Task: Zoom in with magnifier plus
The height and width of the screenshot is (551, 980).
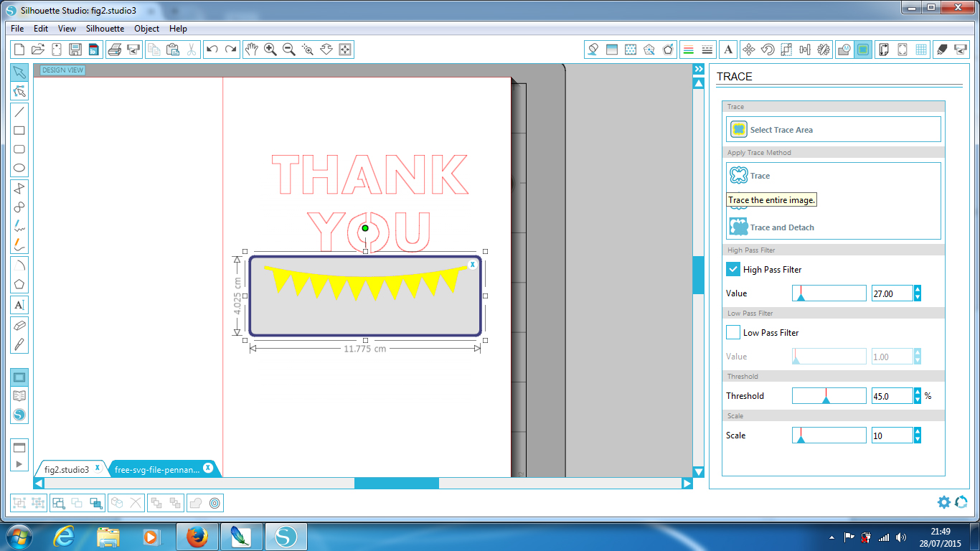Action: tap(270, 50)
